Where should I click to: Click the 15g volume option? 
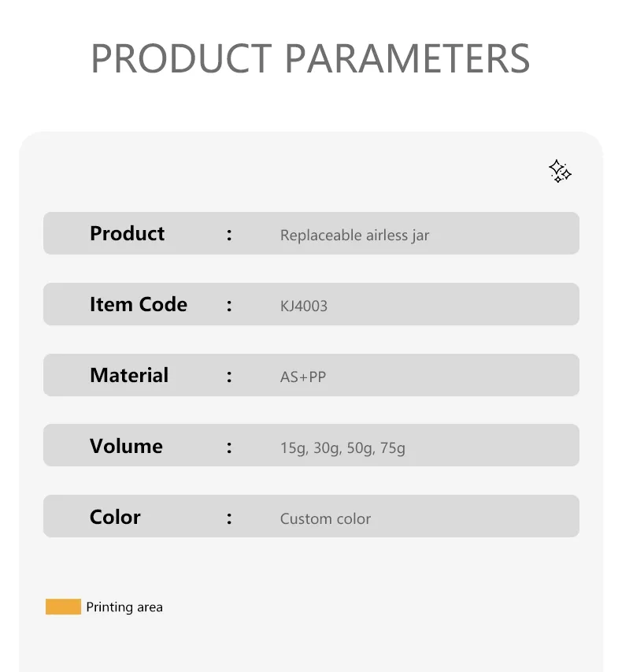(292, 448)
